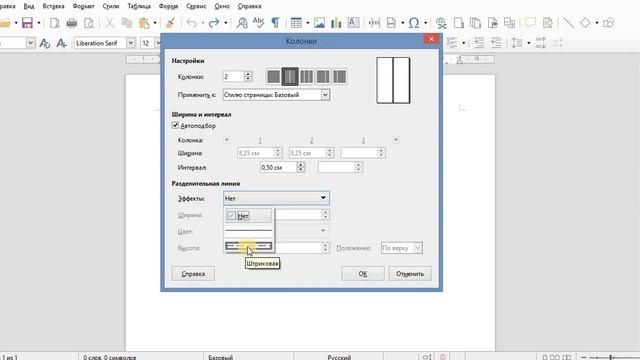This screenshot has width=640, height=360.
Task: Click the Колонки number input field
Action: coord(233,76)
